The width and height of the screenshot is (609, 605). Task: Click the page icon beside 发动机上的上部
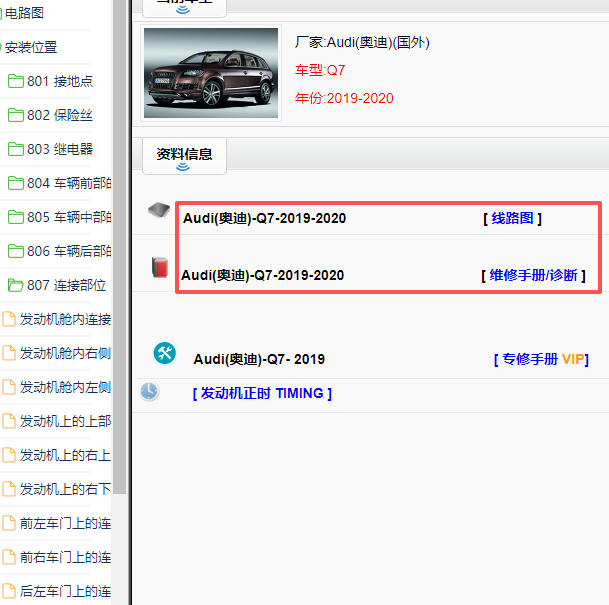click(x=9, y=421)
